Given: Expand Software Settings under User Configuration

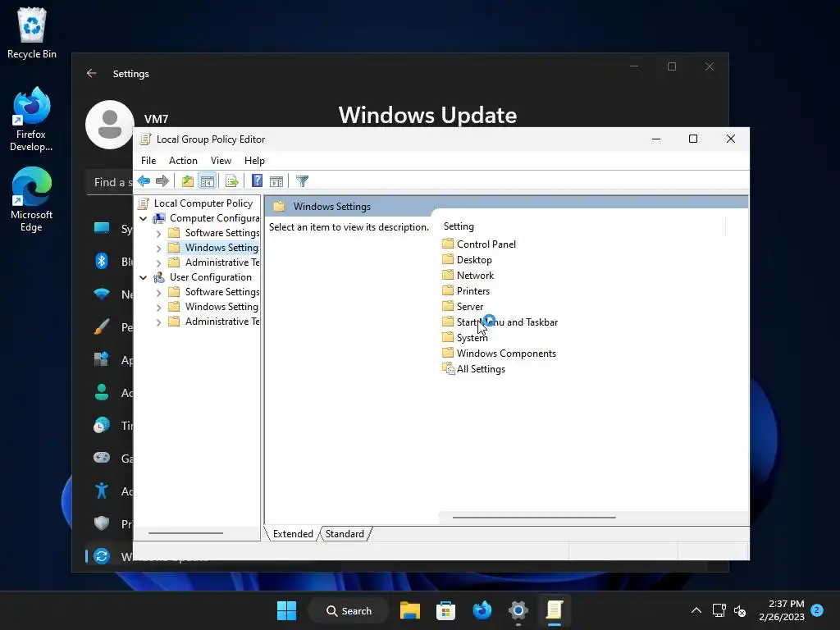Looking at the screenshot, I should pos(158,293).
